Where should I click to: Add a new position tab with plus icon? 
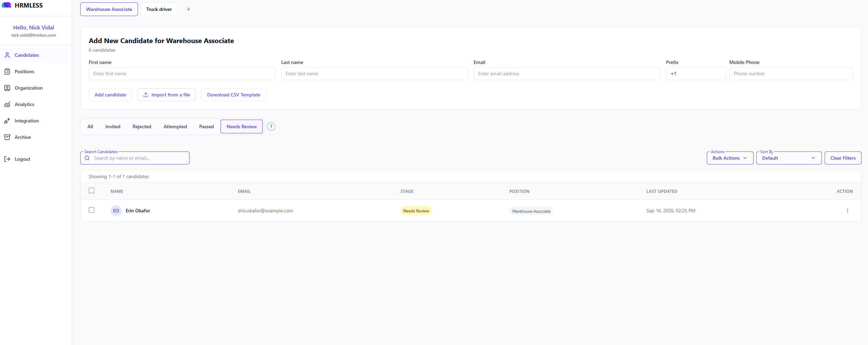click(x=188, y=9)
